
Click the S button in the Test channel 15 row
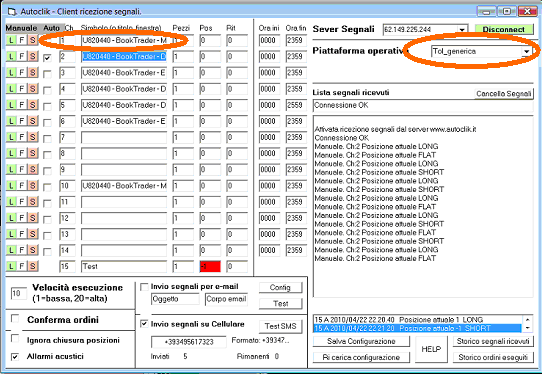32,266
